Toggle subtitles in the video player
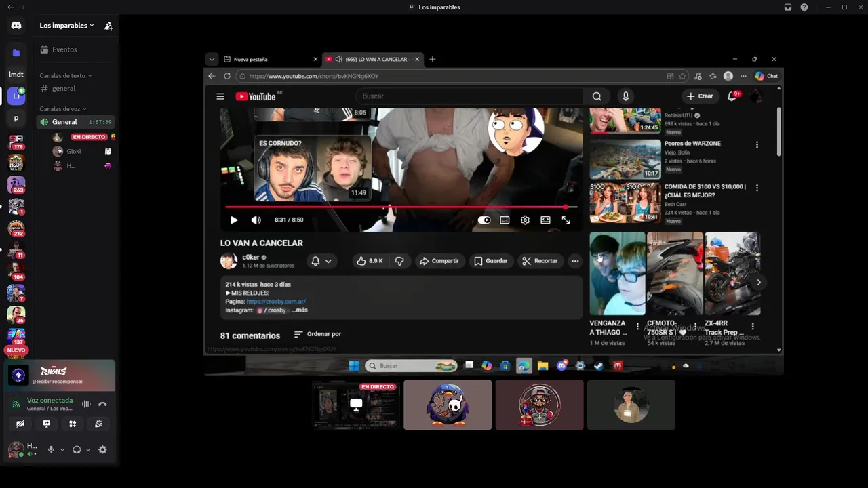 point(505,220)
